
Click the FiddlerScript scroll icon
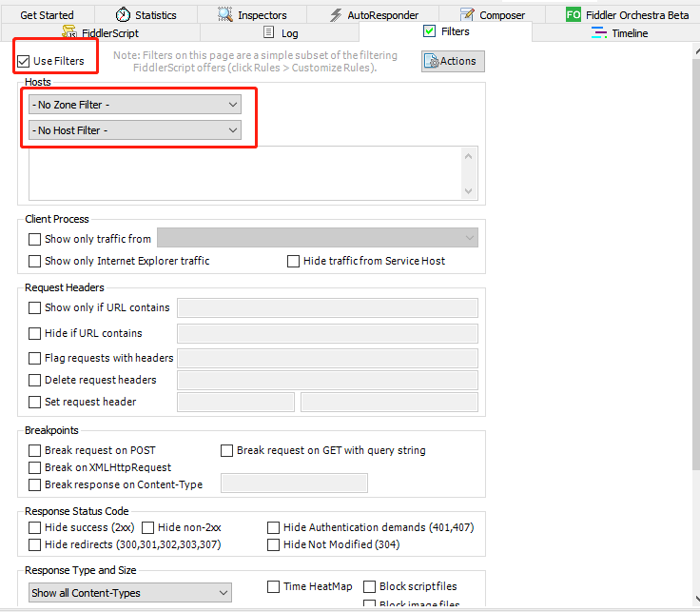pyautogui.click(x=69, y=31)
